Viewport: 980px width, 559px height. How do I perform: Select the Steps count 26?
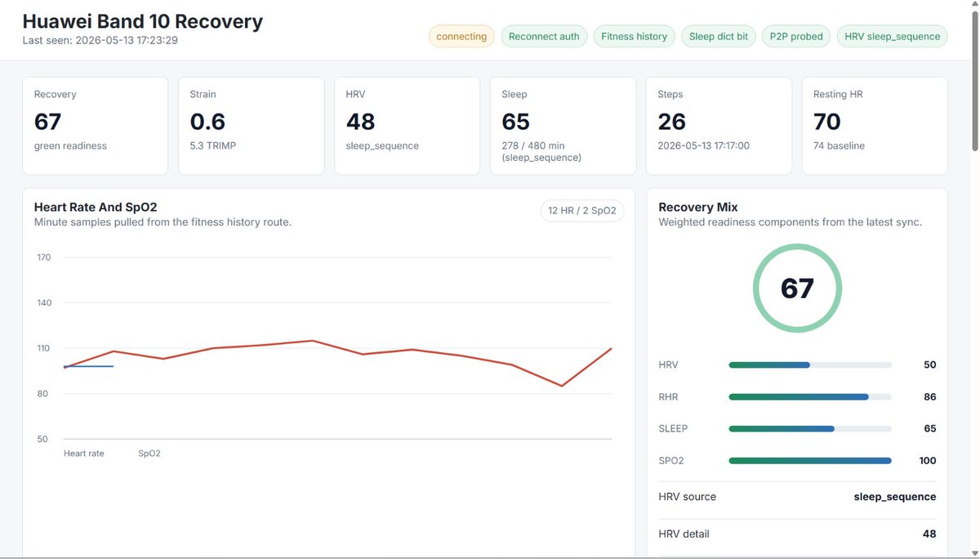[672, 121]
